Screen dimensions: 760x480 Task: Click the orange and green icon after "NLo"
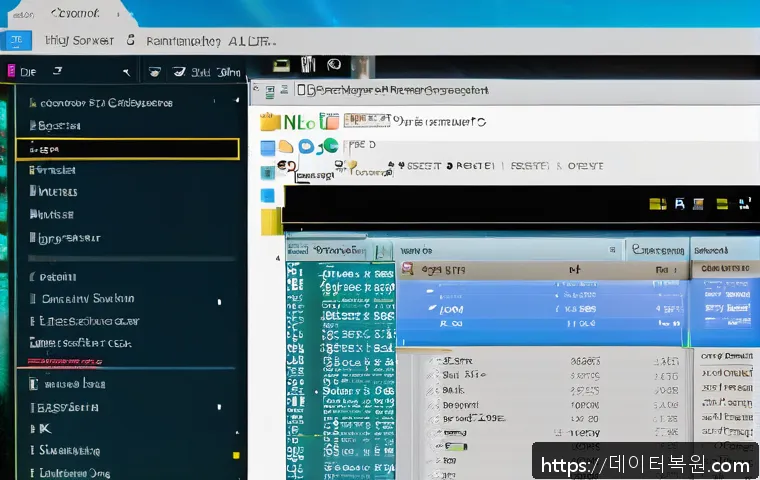tap(330, 121)
